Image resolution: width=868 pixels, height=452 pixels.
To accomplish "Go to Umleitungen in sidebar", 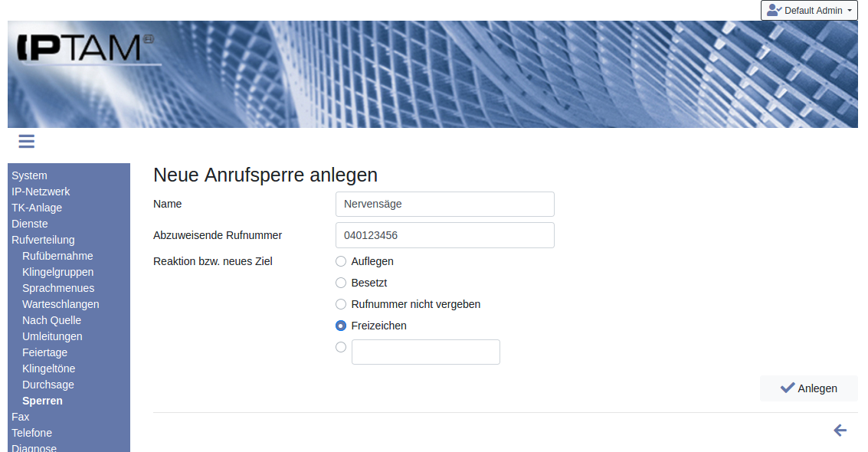I will pyautogui.click(x=52, y=336).
